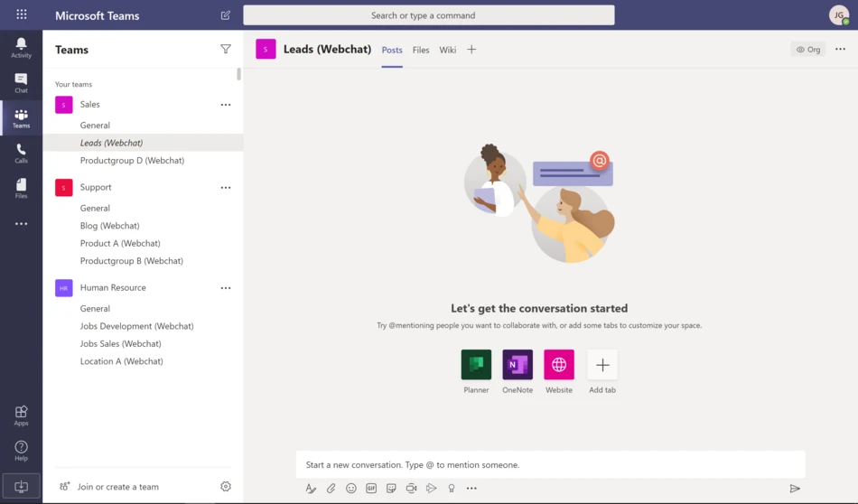Image resolution: width=858 pixels, height=504 pixels.
Task: Open the Files section in sidebar
Action: (21, 188)
